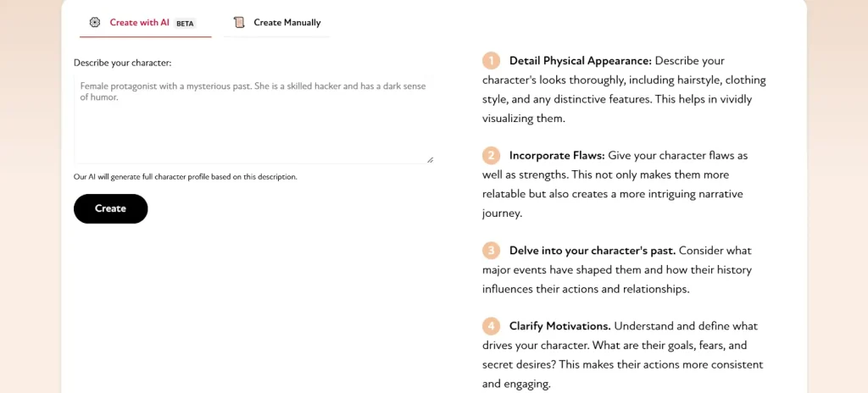
Task: Click the "Detail Physical Appearance" heading
Action: coord(580,61)
